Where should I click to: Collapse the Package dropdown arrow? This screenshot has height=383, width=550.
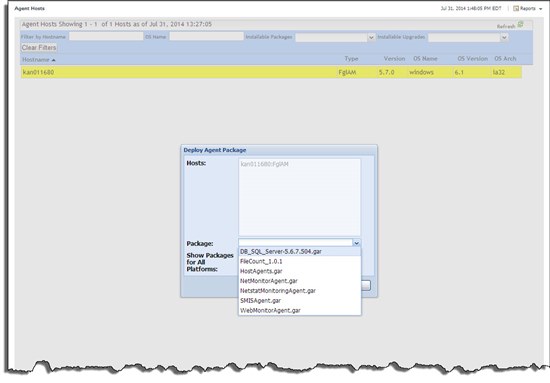point(356,243)
